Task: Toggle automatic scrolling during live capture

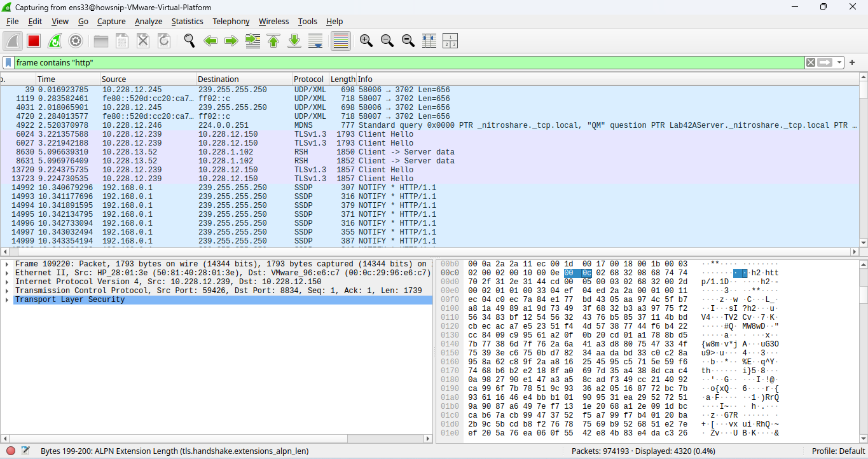Action: (315, 41)
